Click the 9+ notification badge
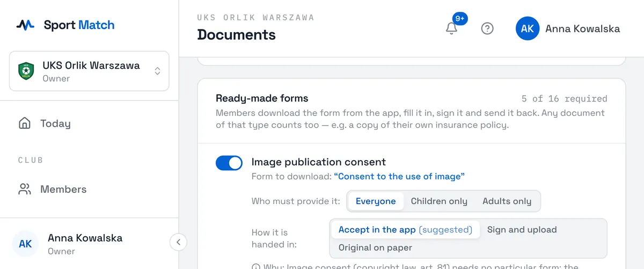This screenshot has height=269, width=644. (460, 18)
